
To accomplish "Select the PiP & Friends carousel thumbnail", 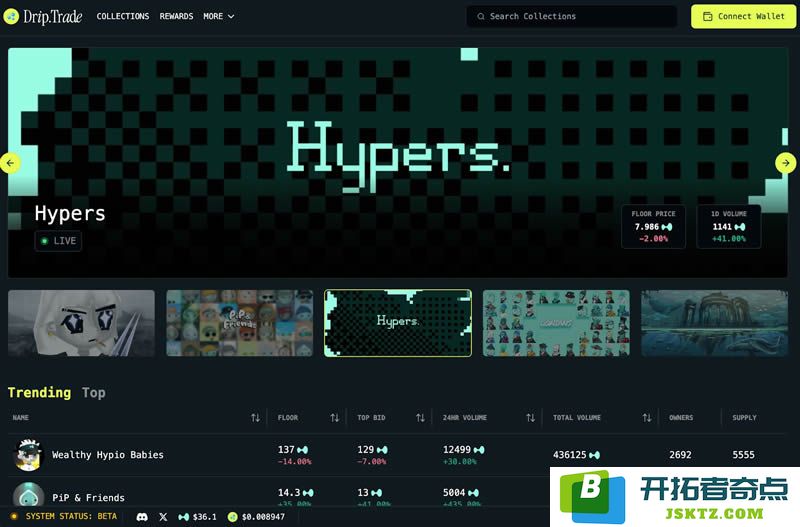I will coord(240,323).
